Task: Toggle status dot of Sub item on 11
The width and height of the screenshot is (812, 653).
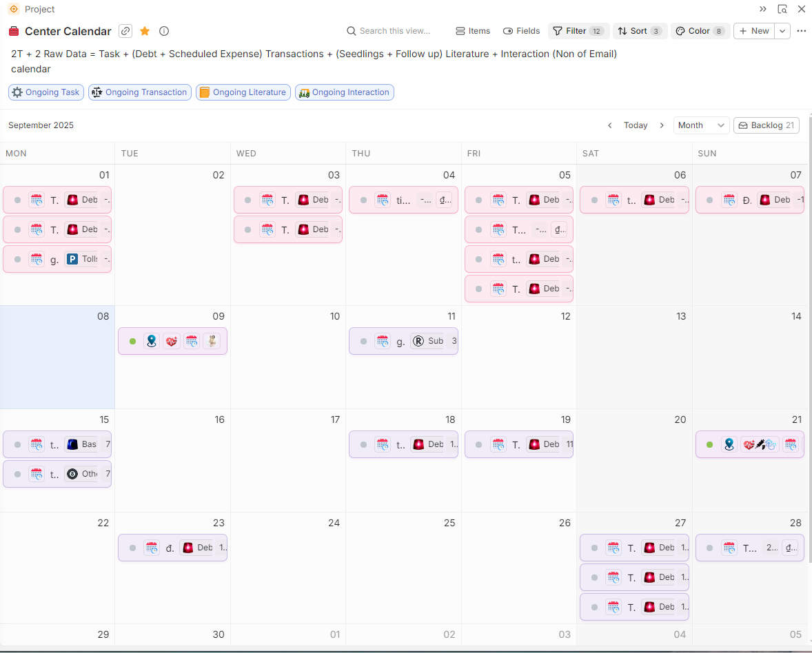Action: pyautogui.click(x=363, y=342)
